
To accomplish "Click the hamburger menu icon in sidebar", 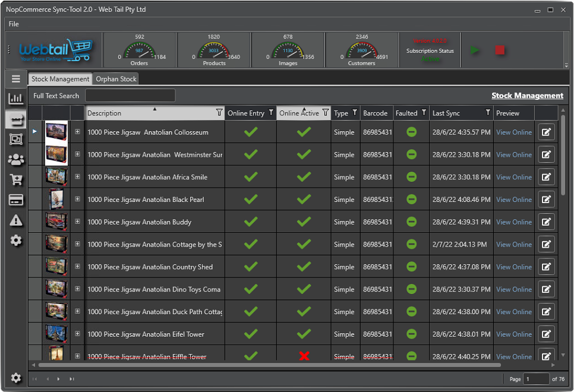I will (x=16, y=78).
